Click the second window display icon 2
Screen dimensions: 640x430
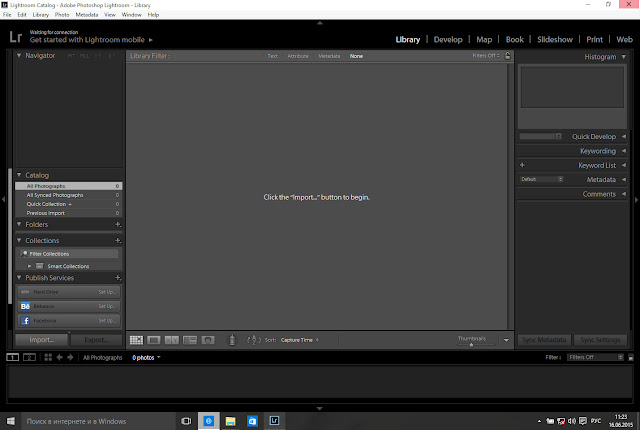[29, 357]
